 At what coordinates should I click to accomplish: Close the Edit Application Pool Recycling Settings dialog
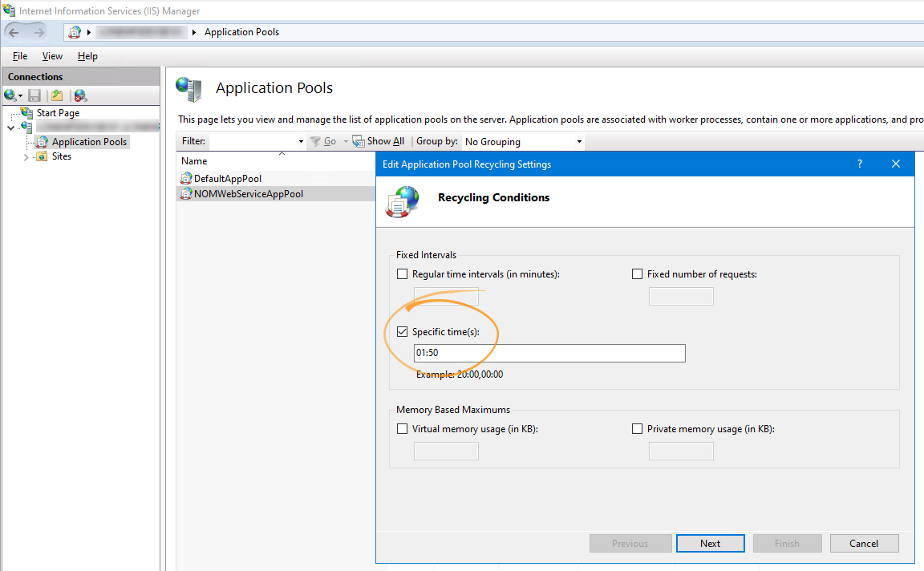click(x=896, y=164)
